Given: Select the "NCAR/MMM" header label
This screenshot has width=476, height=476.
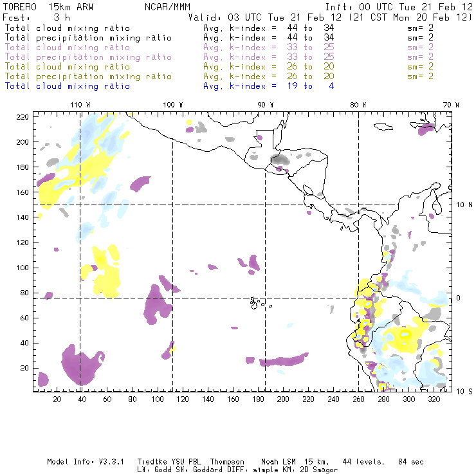Looking at the screenshot, I should [168, 7].
